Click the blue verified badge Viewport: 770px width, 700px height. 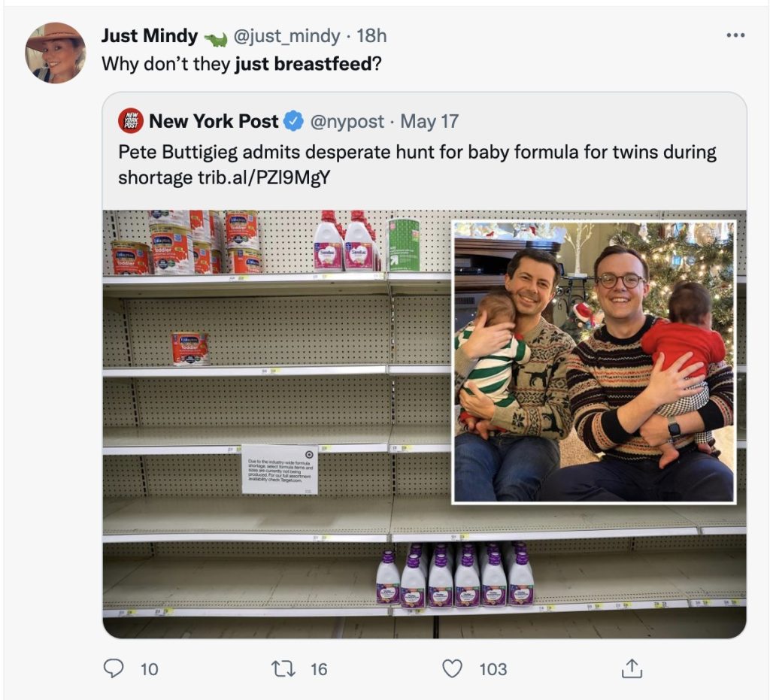(x=294, y=121)
